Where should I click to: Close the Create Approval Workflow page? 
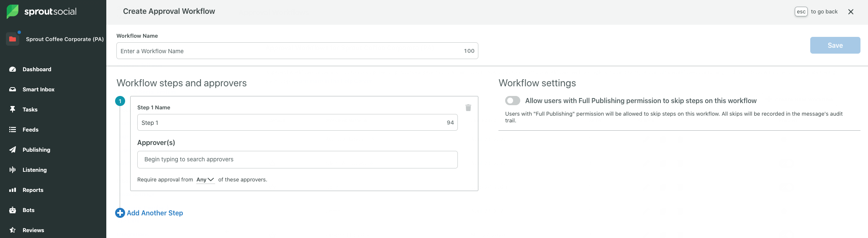(x=851, y=12)
